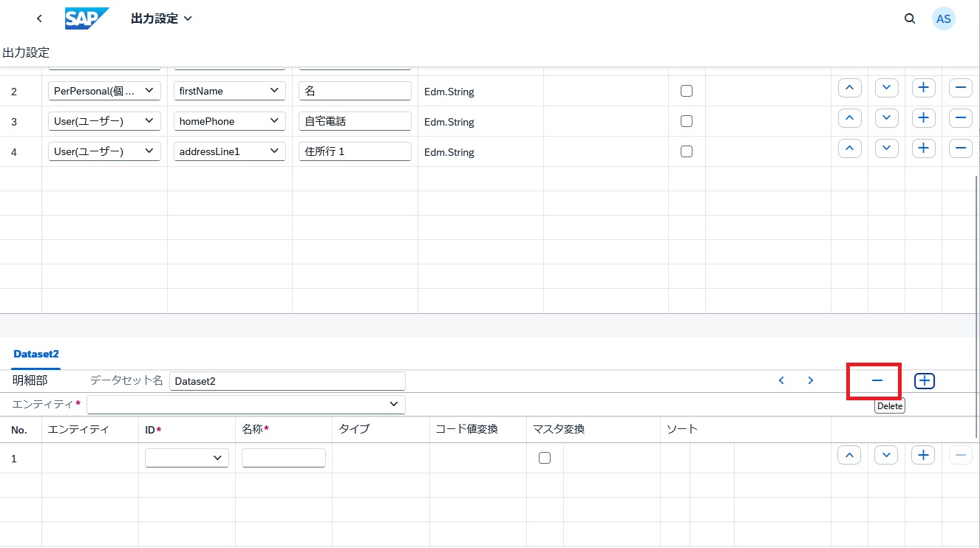Select the Dataset2 tab
Image resolution: width=980 pixels, height=548 pixels.
(35, 354)
